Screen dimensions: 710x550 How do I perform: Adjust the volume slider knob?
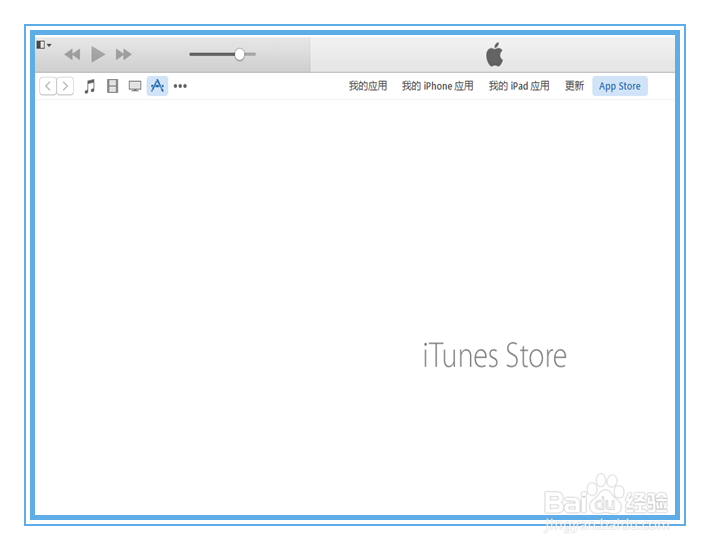click(x=240, y=54)
